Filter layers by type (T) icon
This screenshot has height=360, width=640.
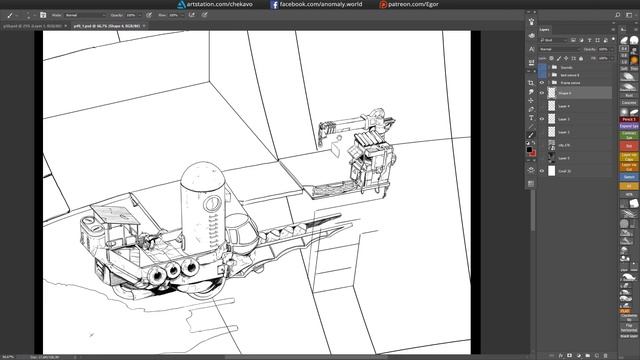click(x=589, y=40)
